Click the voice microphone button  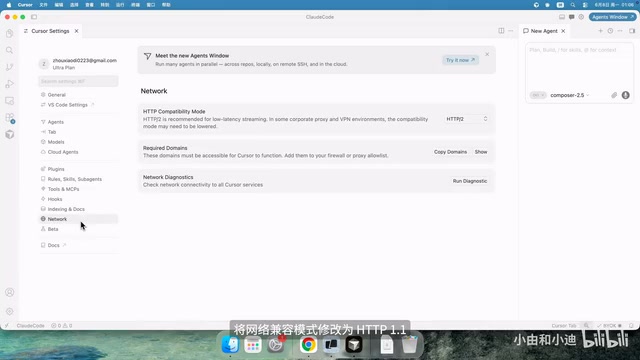pyautogui.click(x=625, y=95)
